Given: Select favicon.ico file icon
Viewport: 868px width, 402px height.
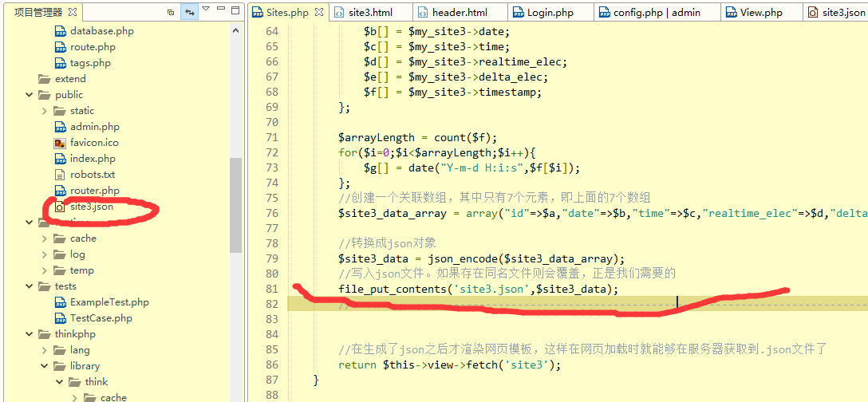Looking at the screenshot, I should tap(60, 143).
